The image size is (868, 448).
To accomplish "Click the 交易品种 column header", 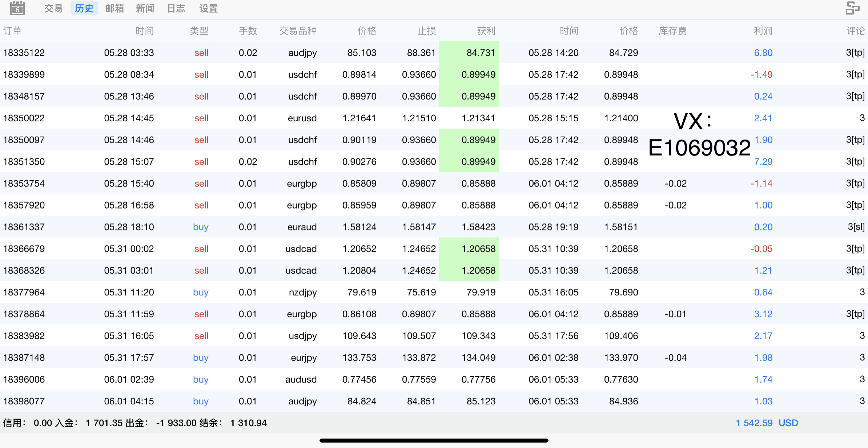I will (x=298, y=31).
